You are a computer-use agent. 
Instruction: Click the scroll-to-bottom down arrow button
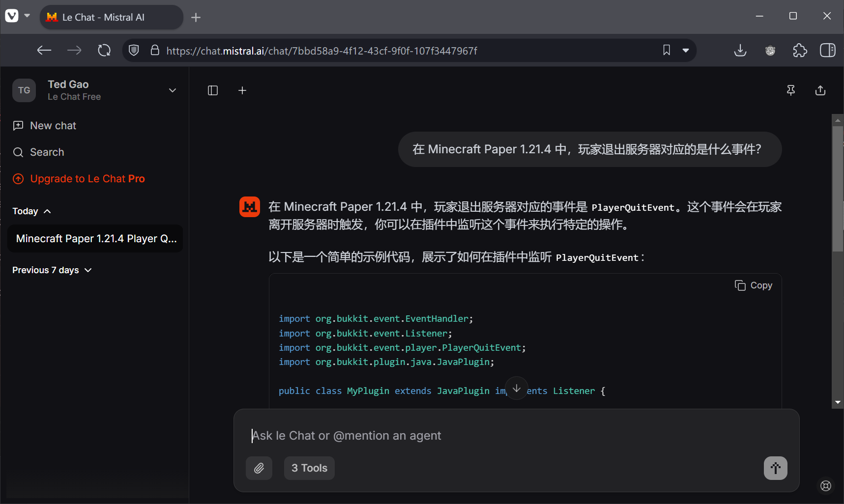tap(516, 388)
